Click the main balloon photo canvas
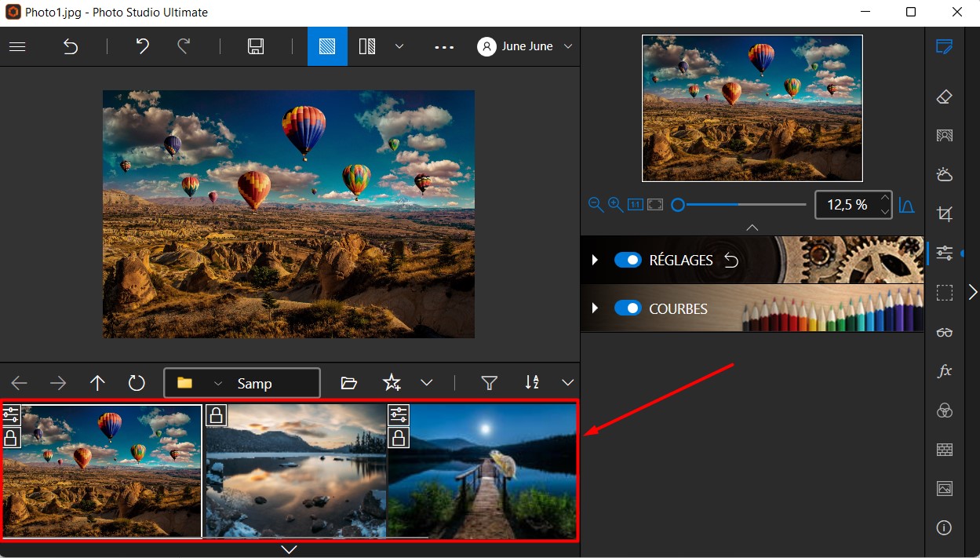The image size is (980, 558). pyautogui.click(x=289, y=213)
